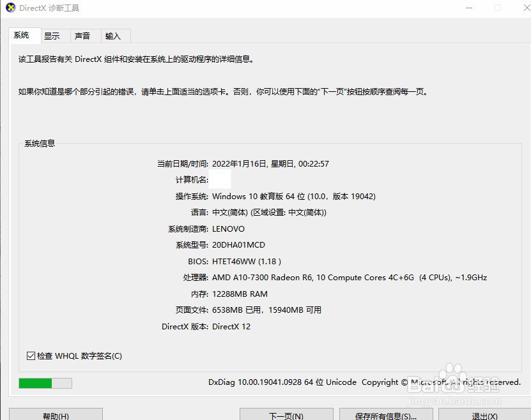Click the DirectX diagnostic tool title bar icon
Screen dimensions: 531x420
pos(10,7)
